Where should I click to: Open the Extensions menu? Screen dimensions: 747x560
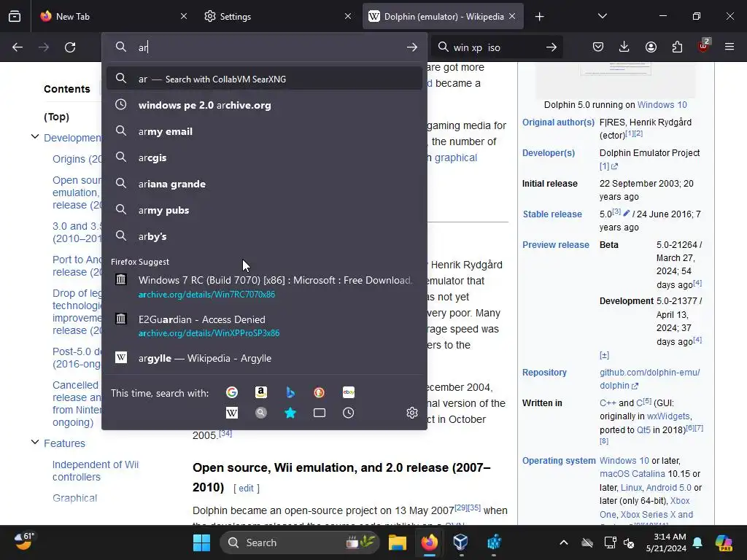[x=677, y=47]
